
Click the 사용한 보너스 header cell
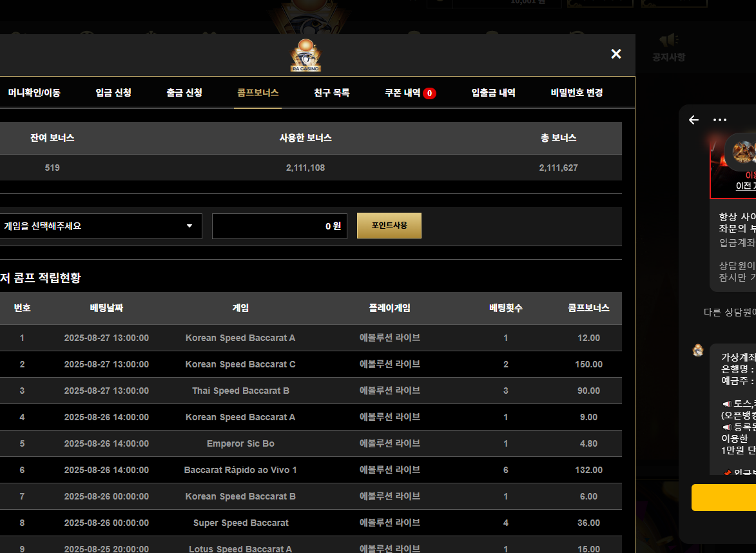[305, 138]
